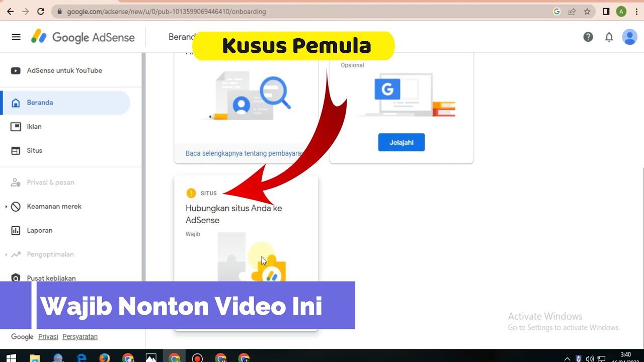Click the site padlock icon
This screenshot has height=362, width=644.
tap(60, 11)
